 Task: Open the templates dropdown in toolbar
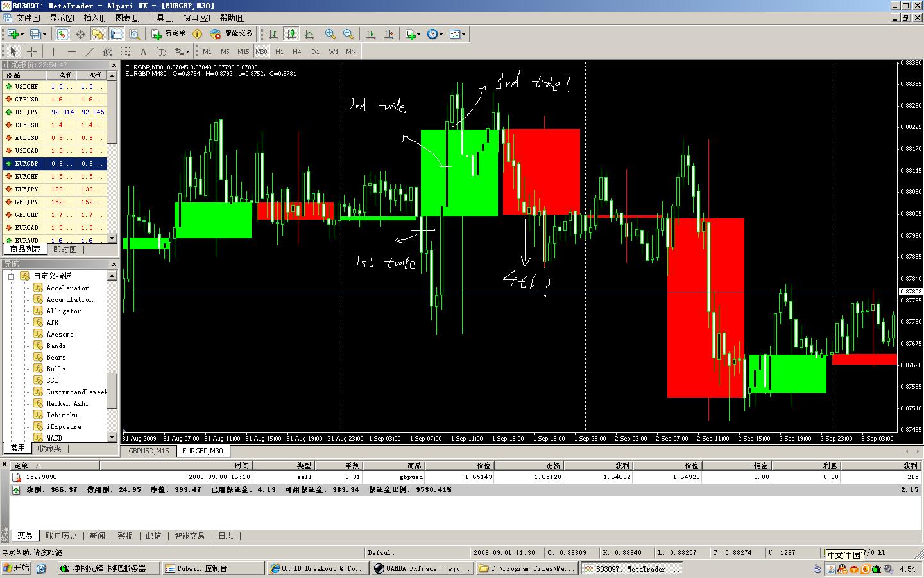point(457,34)
